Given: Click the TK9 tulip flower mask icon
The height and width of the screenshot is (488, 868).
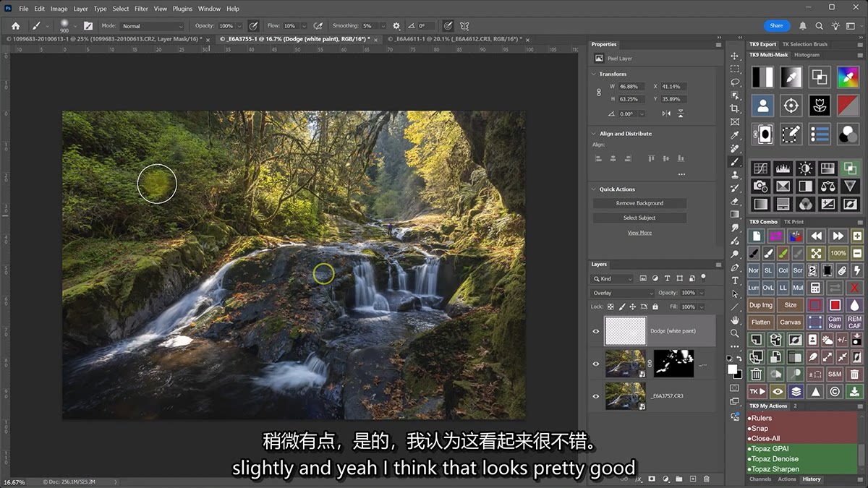Looking at the screenshot, I should [x=819, y=106].
